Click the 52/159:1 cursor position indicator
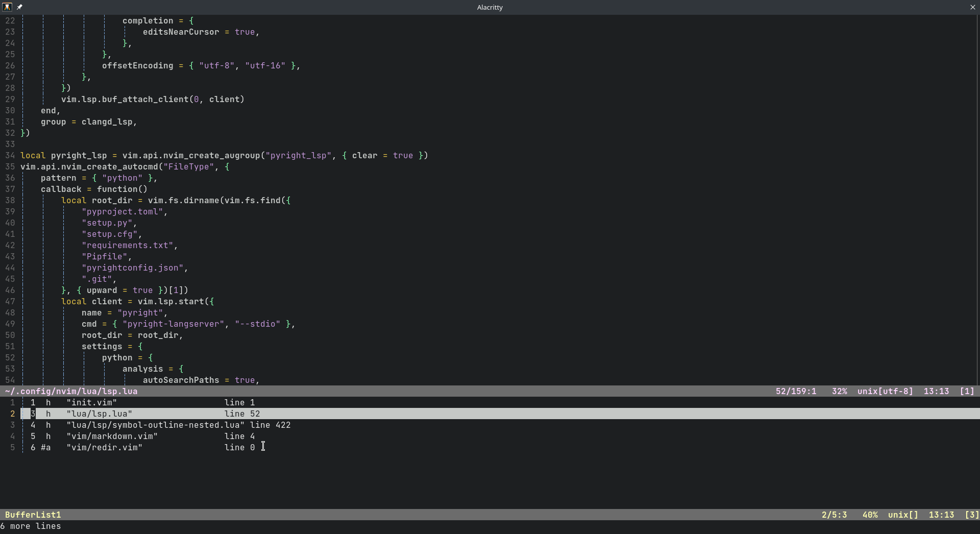Image resolution: width=980 pixels, height=534 pixels. coord(796,391)
